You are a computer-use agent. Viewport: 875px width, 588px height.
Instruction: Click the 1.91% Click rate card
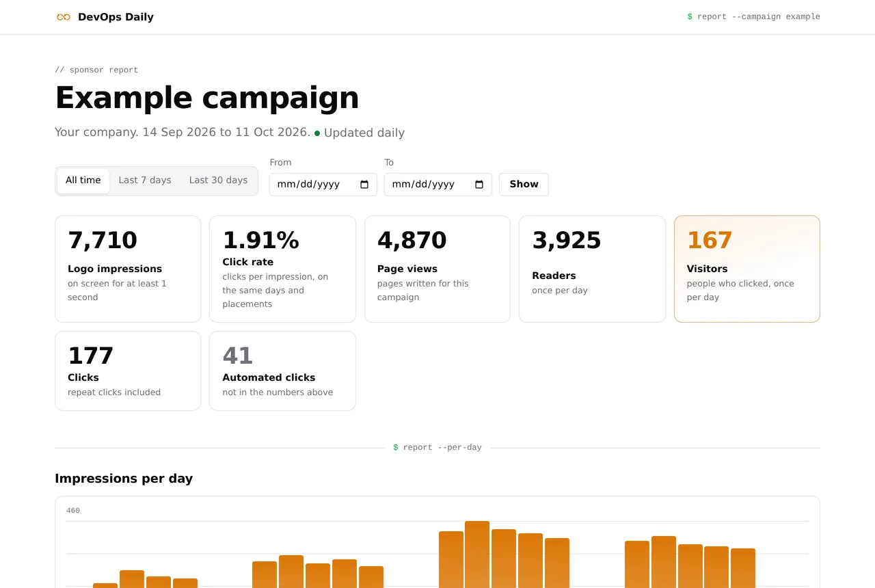pyautogui.click(x=282, y=269)
